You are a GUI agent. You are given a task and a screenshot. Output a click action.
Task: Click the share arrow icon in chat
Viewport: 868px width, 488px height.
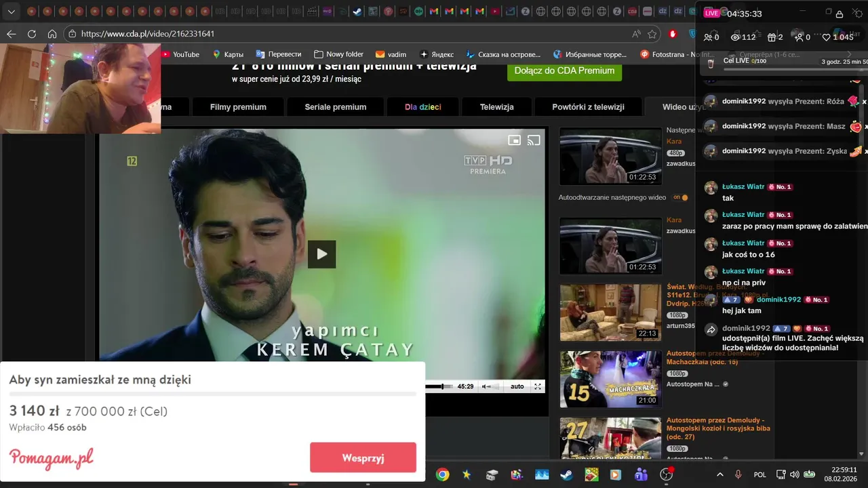pyautogui.click(x=711, y=329)
